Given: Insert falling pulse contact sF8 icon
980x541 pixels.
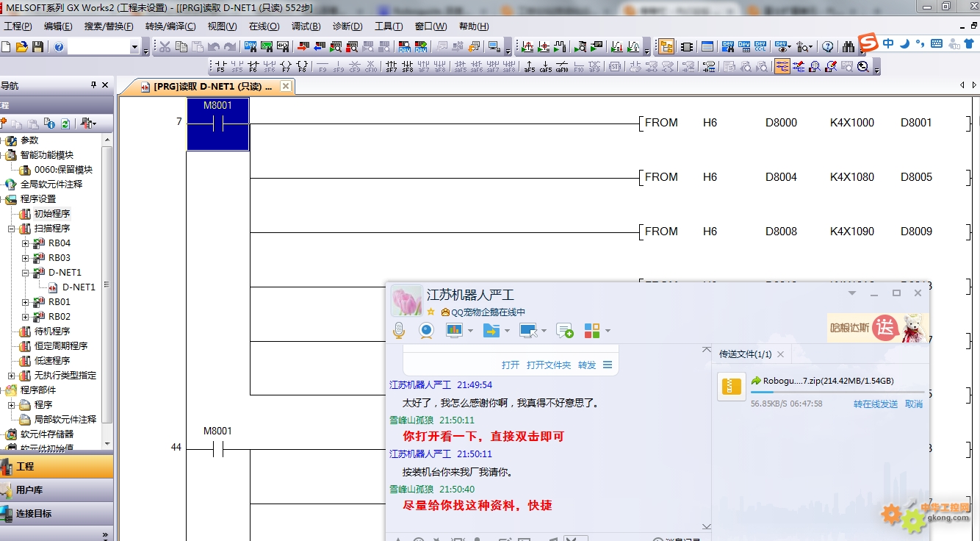Looking at the screenshot, I should [407, 67].
